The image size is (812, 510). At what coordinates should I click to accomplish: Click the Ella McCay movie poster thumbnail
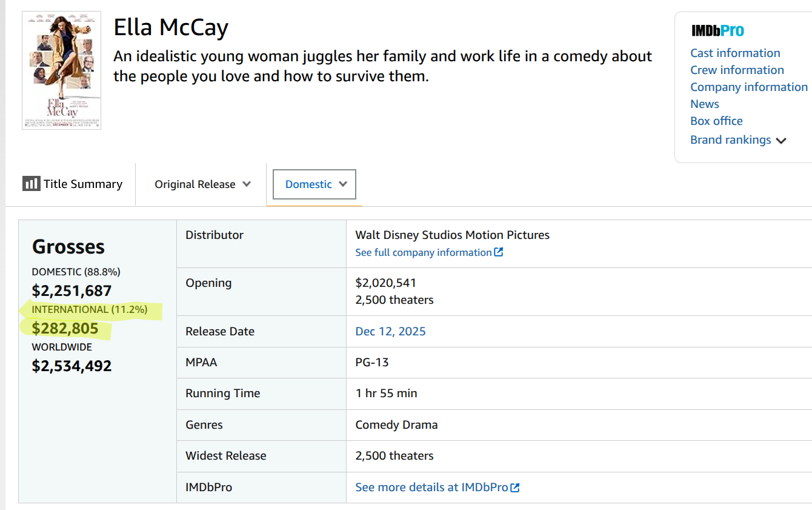click(61, 70)
